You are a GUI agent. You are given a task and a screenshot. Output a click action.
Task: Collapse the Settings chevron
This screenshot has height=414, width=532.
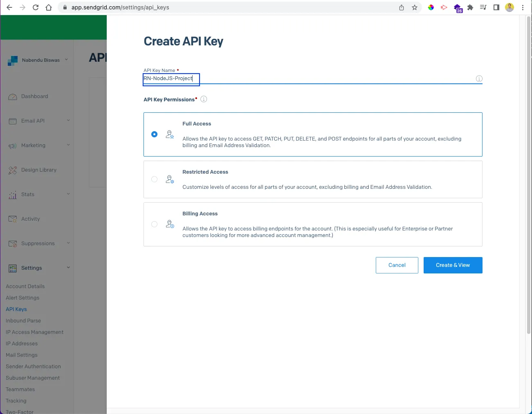tap(68, 267)
